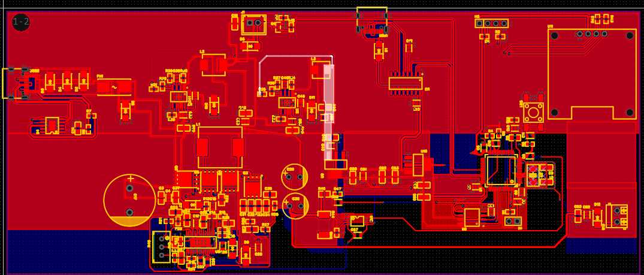This screenshot has height=275, width=644.
Task: Select the square QFN microcontroller chip
Action: [501, 170]
